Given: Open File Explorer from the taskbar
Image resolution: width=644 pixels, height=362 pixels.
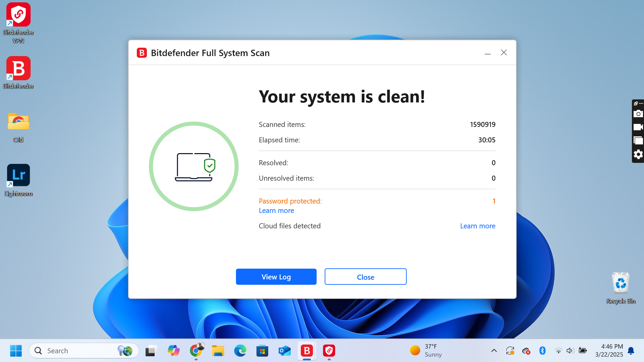Looking at the screenshot, I should [x=218, y=351].
